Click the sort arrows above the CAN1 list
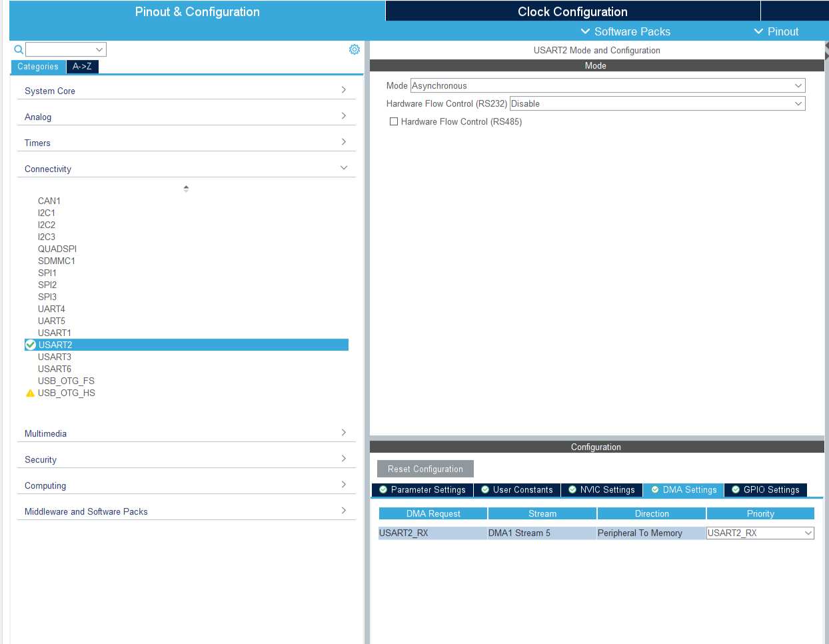829x644 pixels. pyautogui.click(x=186, y=189)
